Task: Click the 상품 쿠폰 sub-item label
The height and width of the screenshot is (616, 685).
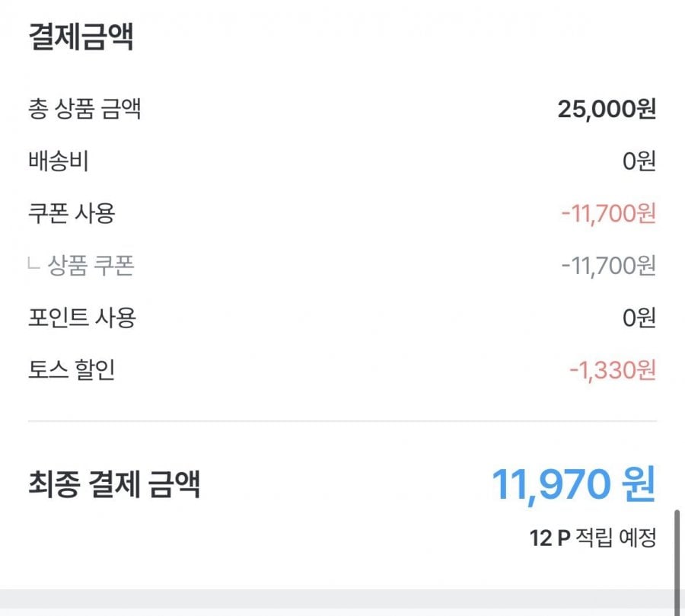Action: click(x=91, y=266)
